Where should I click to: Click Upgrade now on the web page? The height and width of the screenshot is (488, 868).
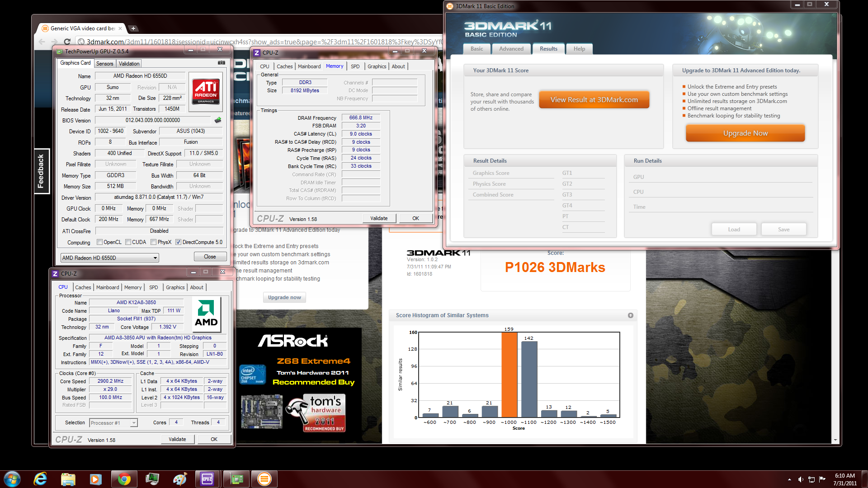click(x=284, y=297)
